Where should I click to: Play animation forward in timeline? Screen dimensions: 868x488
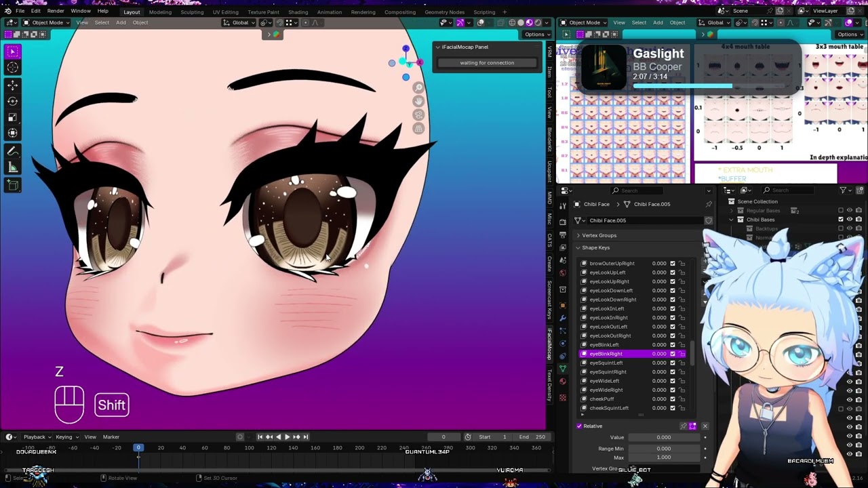click(287, 437)
